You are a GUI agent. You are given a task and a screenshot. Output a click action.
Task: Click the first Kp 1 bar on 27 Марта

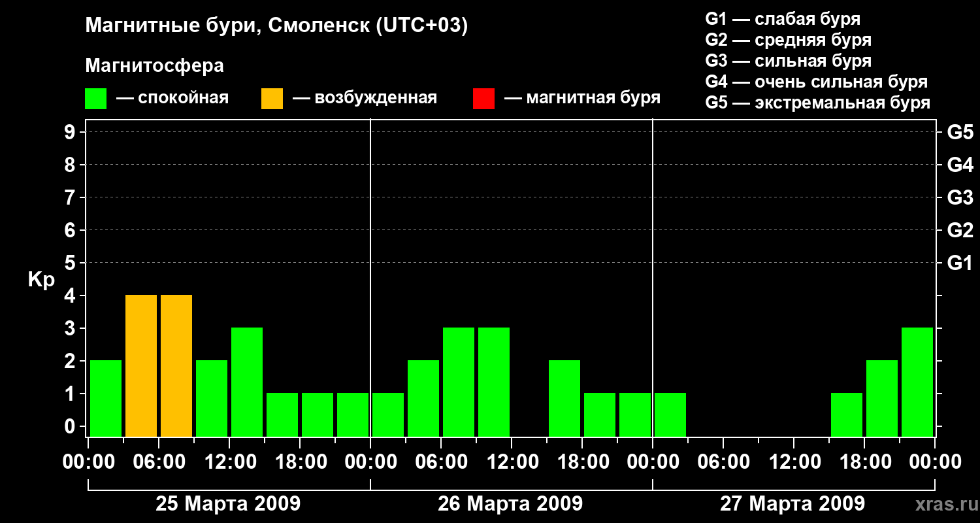(x=670, y=414)
